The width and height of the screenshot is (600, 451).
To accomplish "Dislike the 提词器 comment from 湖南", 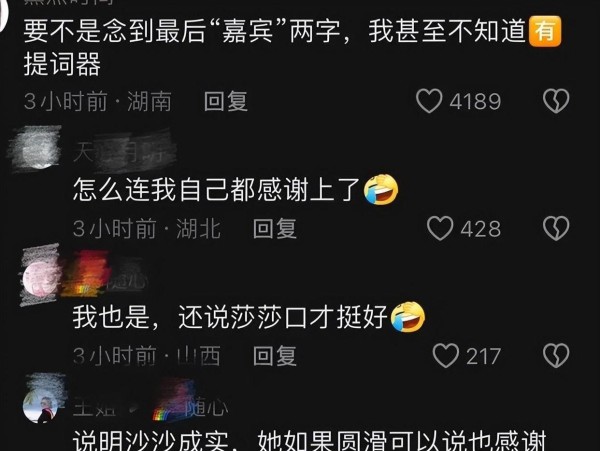I will [x=556, y=101].
